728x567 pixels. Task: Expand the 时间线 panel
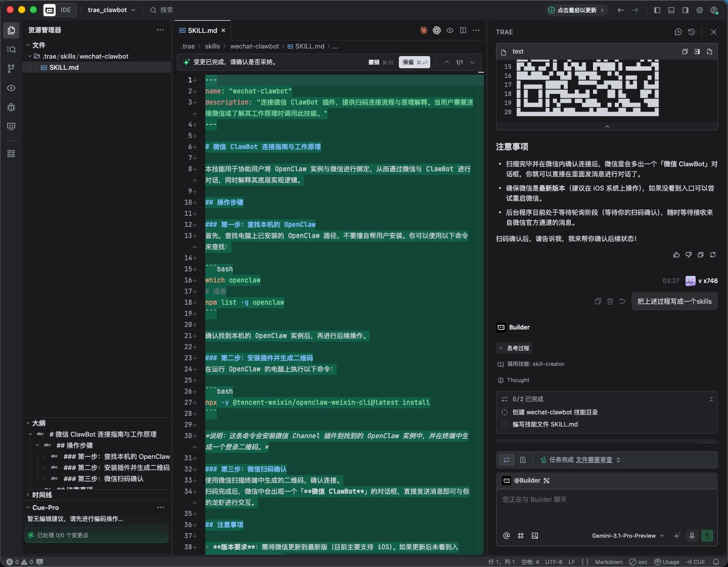click(42, 495)
